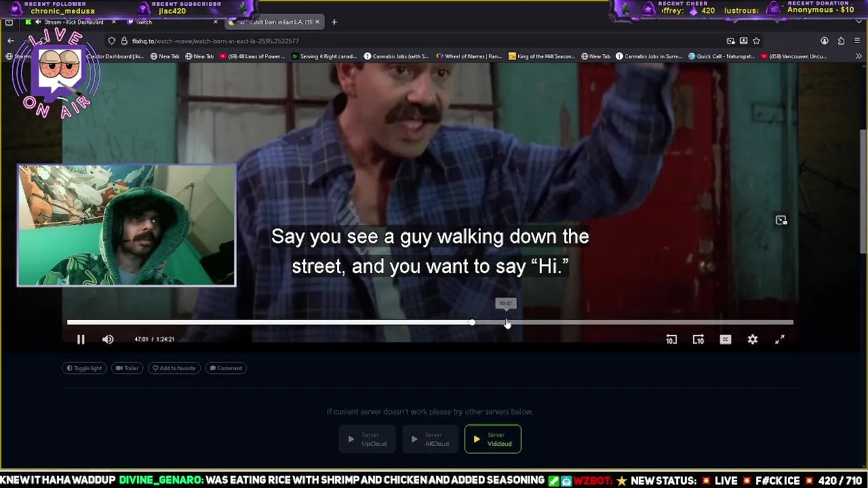Click the progress bar playhead handle
The image size is (868, 488).
tap(472, 323)
